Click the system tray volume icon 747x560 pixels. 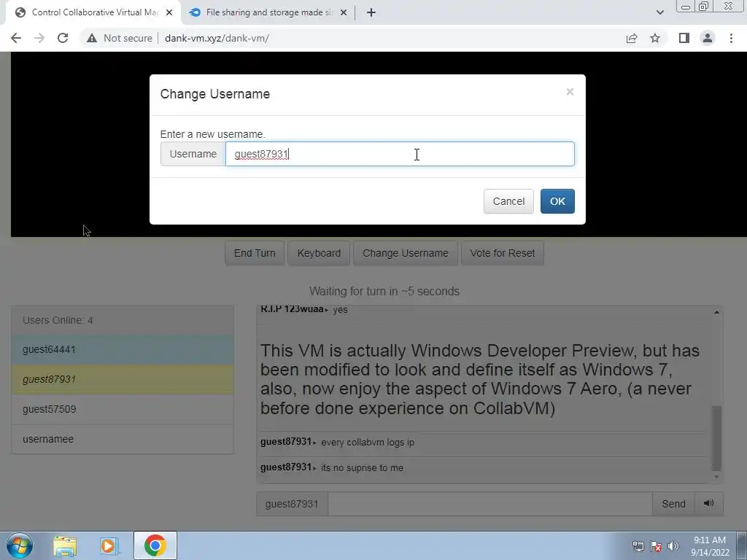673,546
